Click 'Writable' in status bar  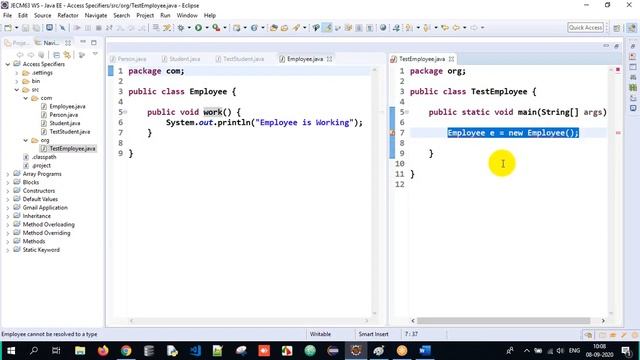point(320,334)
